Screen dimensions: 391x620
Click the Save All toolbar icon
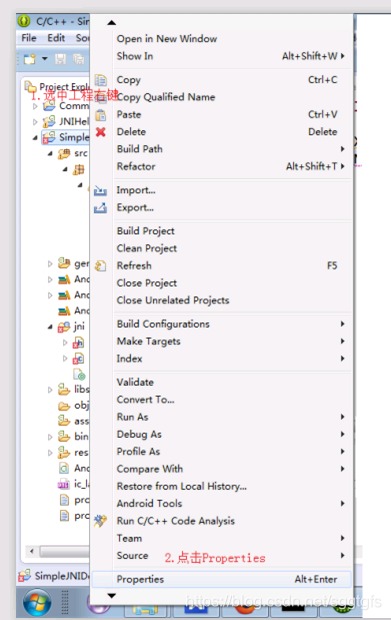(x=79, y=59)
